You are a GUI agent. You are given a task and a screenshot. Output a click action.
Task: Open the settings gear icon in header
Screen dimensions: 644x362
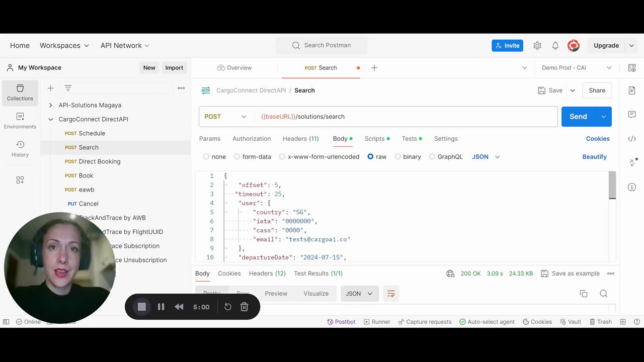pos(537,45)
